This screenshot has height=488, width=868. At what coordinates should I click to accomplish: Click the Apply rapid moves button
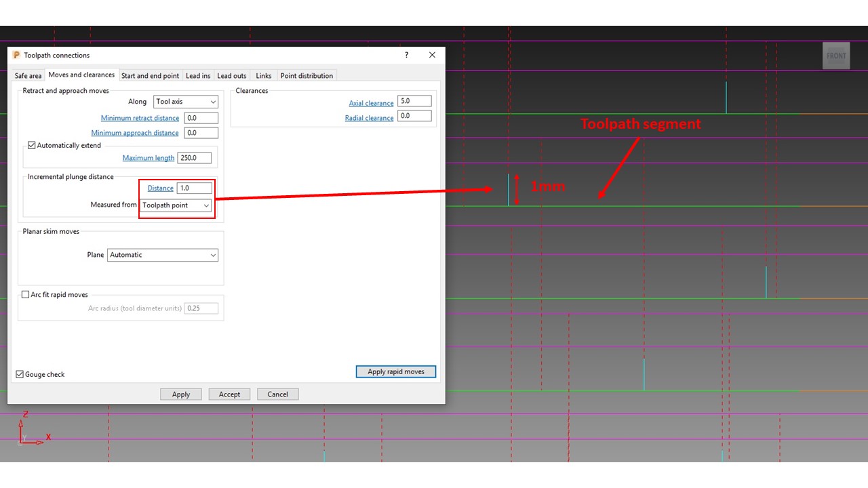point(396,371)
